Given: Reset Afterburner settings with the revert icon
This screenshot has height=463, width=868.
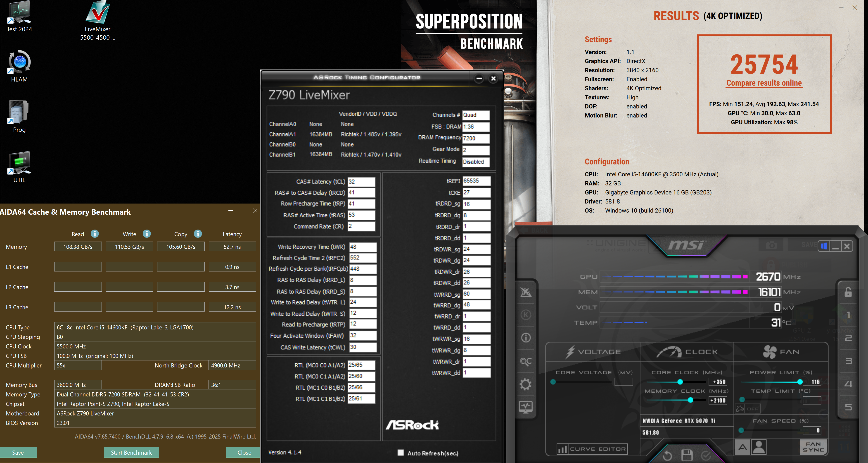Looking at the screenshot, I should tap(667, 456).
